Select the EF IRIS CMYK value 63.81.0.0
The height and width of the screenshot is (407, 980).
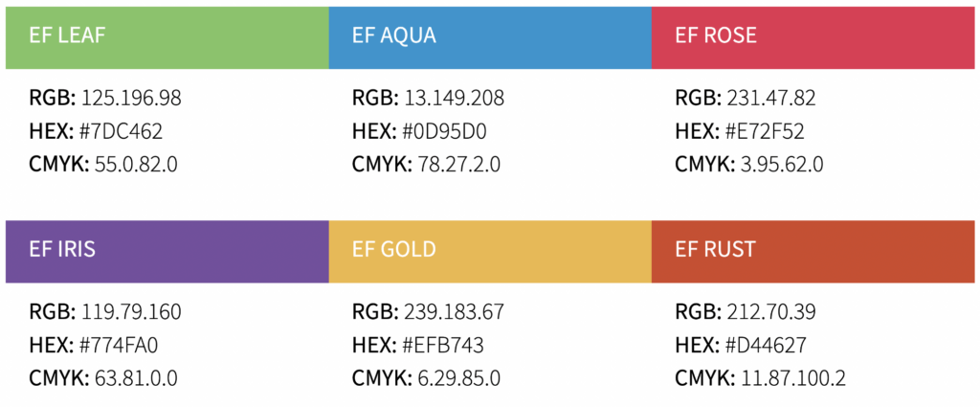point(136,378)
